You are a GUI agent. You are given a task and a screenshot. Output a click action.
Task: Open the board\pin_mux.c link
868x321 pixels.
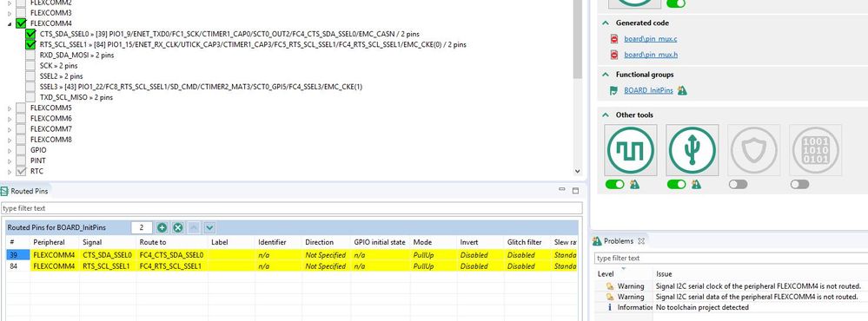[x=651, y=39]
